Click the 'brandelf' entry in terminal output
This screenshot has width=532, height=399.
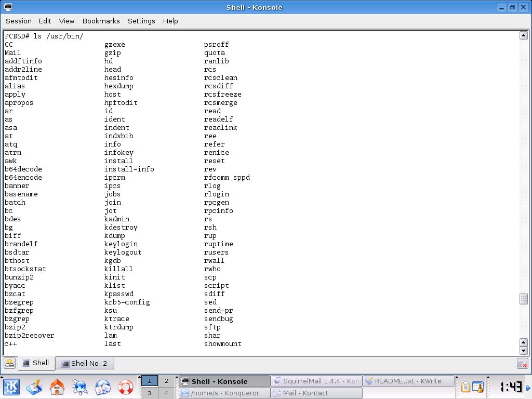point(21,244)
